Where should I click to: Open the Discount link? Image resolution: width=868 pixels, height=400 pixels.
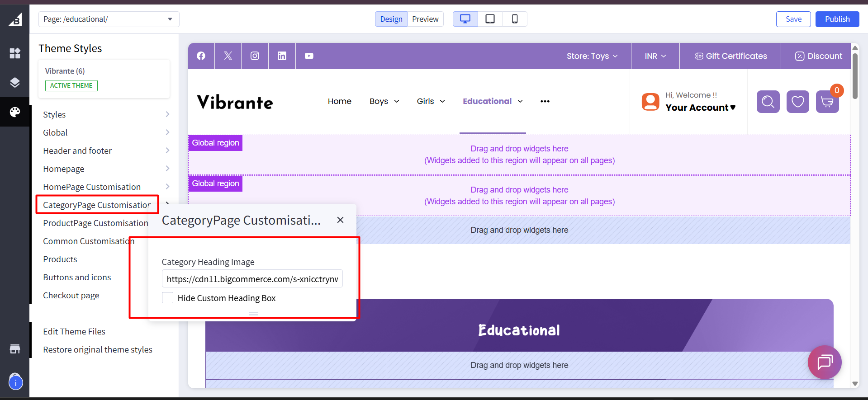pyautogui.click(x=819, y=56)
